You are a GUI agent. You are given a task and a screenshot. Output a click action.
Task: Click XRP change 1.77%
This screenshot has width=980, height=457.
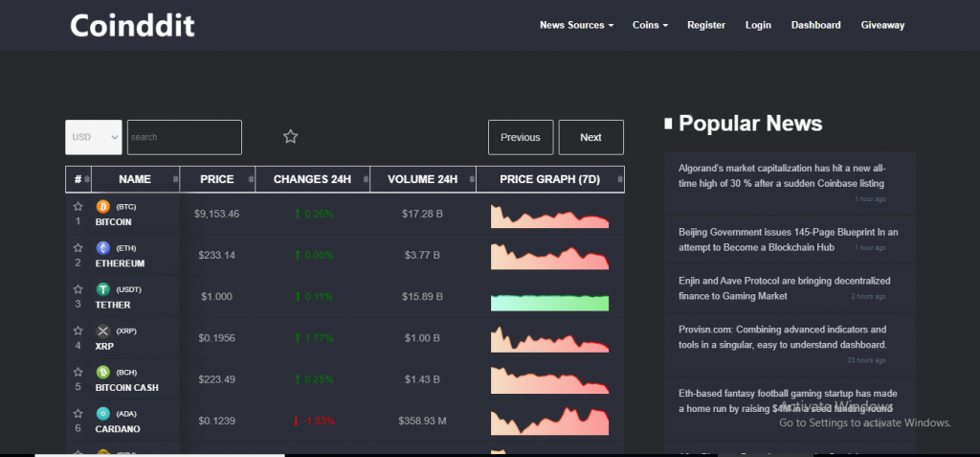(314, 338)
